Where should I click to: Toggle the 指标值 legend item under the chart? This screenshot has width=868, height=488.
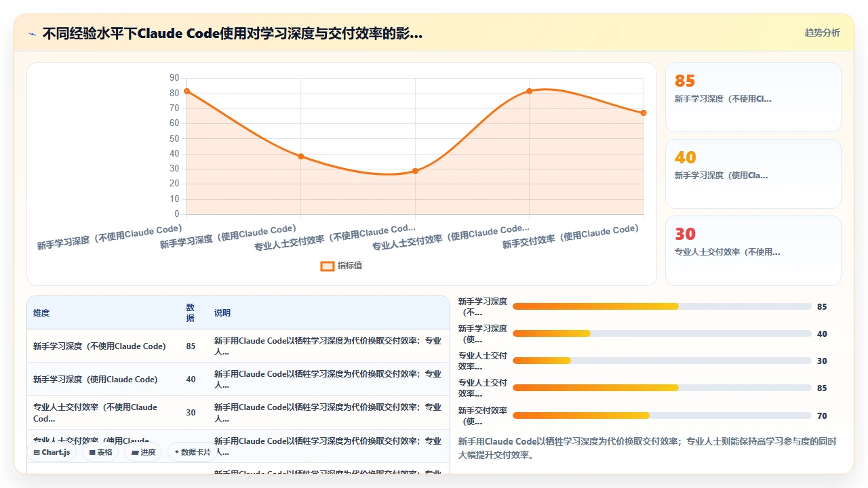click(341, 266)
